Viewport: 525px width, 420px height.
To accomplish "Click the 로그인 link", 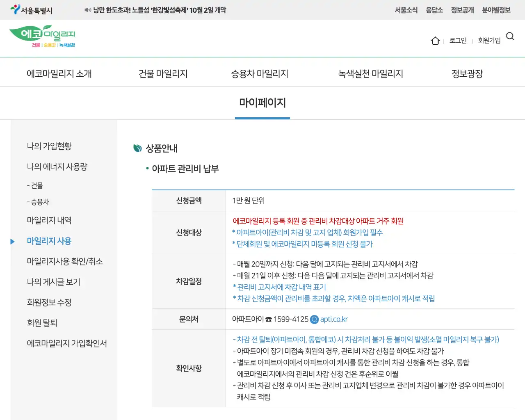I will 458,41.
